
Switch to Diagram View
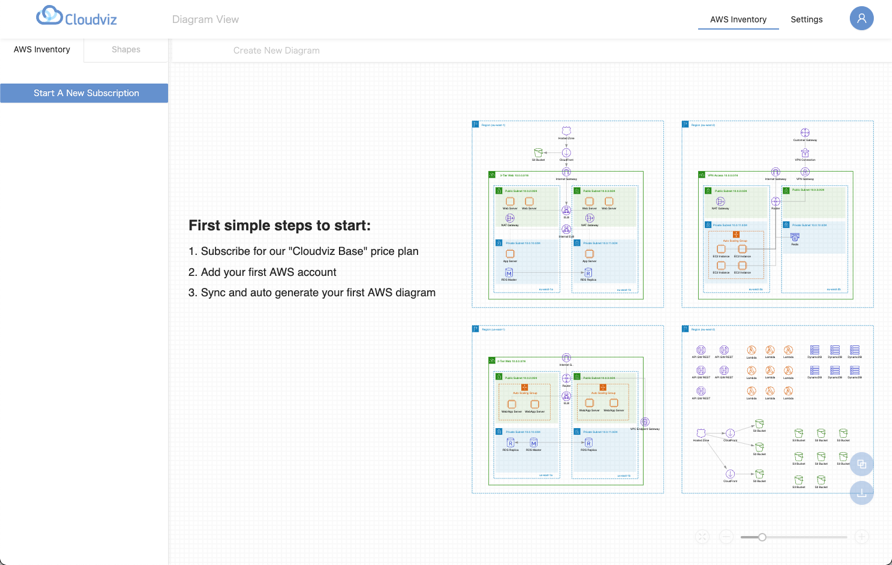(x=205, y=19)
